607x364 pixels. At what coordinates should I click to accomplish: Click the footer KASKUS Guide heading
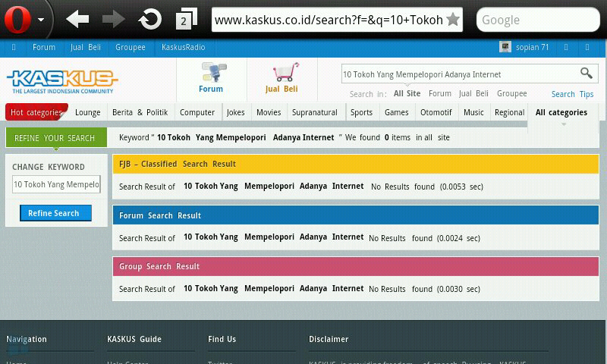[x=134, y=339]
